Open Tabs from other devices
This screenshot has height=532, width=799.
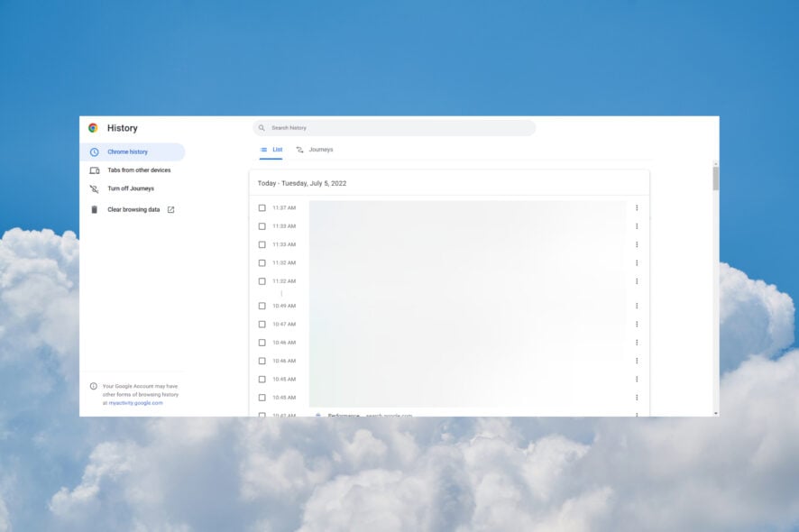tap(131, 170)
